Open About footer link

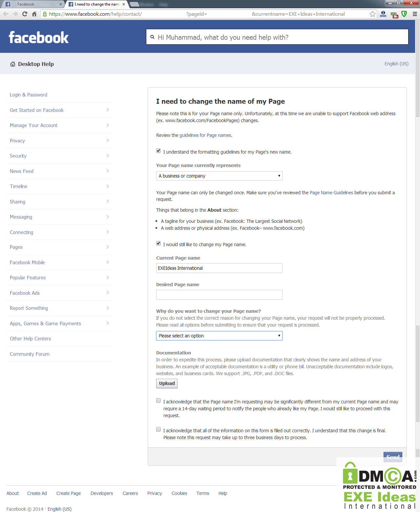coord(12,493)
